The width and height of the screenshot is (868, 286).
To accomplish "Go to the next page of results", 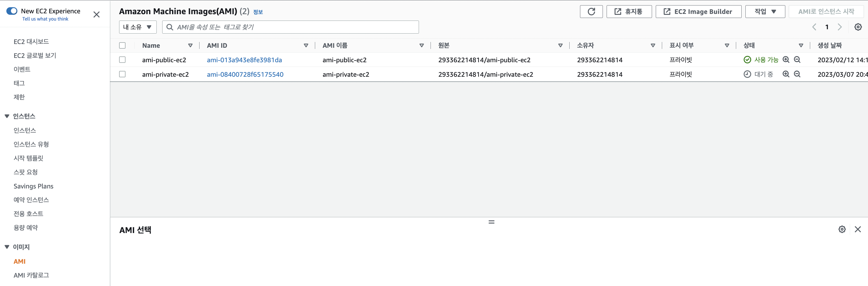I will tap(840, 27).
